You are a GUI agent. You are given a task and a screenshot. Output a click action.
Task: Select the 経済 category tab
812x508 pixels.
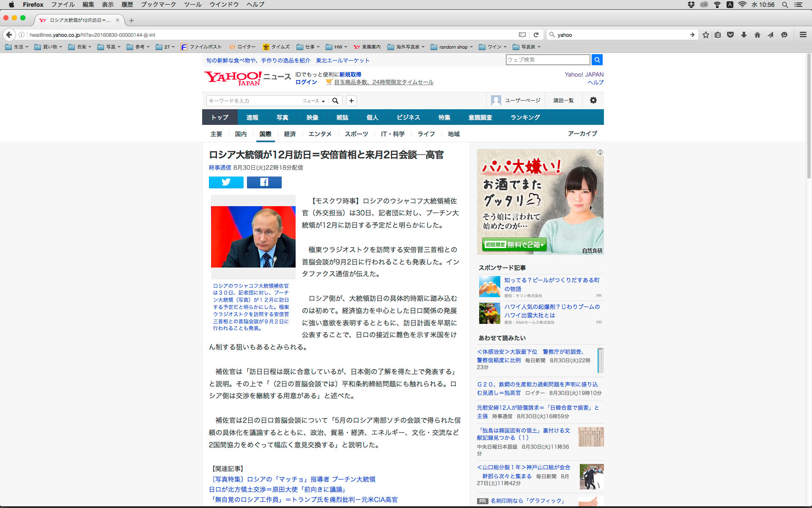(x=290, y=134)
